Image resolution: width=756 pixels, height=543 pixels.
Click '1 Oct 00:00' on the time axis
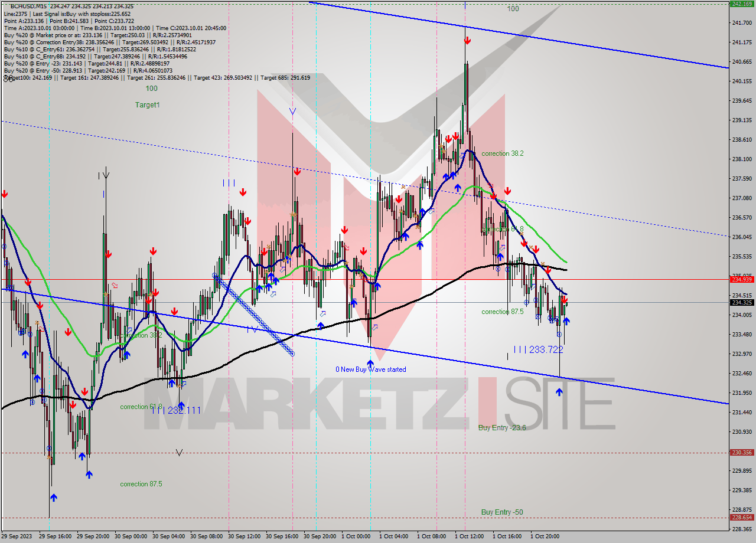tap(356, 537)
